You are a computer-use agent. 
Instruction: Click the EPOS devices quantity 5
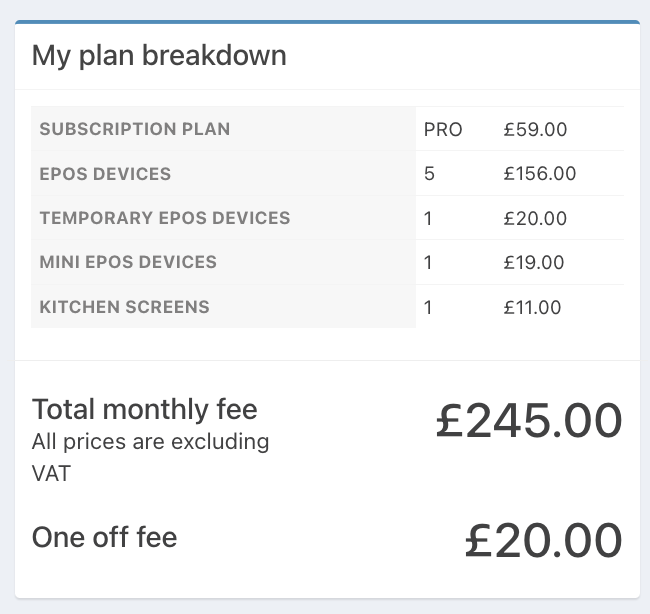429,174
